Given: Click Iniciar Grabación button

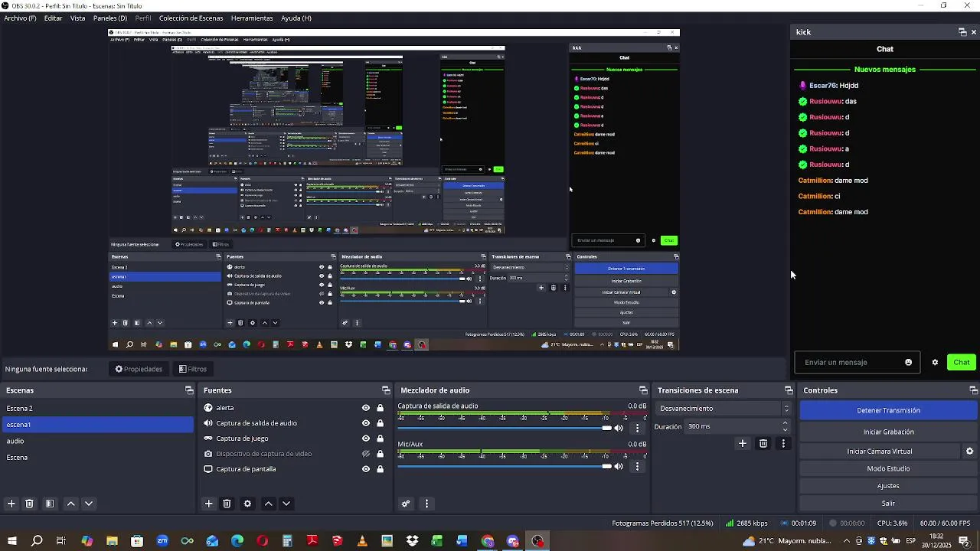Looking at the screenshot, I should click(888, 432).
